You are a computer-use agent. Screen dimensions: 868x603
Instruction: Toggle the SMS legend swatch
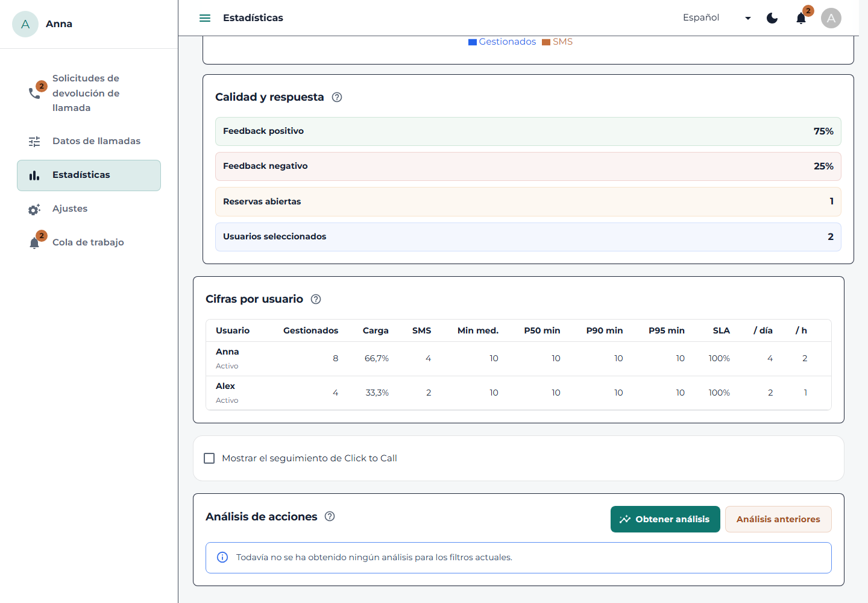tap(546, 42)
